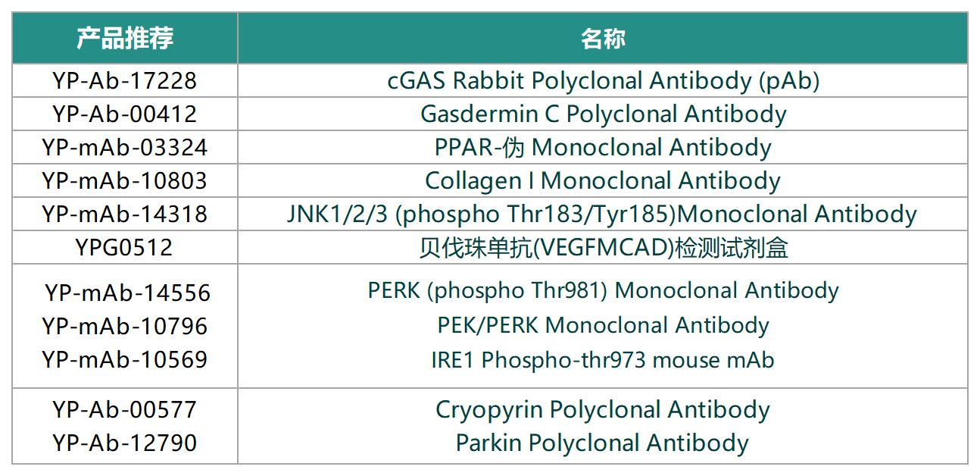Select product code YP-mAb-10803
Screen dimensions: 980x476
pos(125,180)
